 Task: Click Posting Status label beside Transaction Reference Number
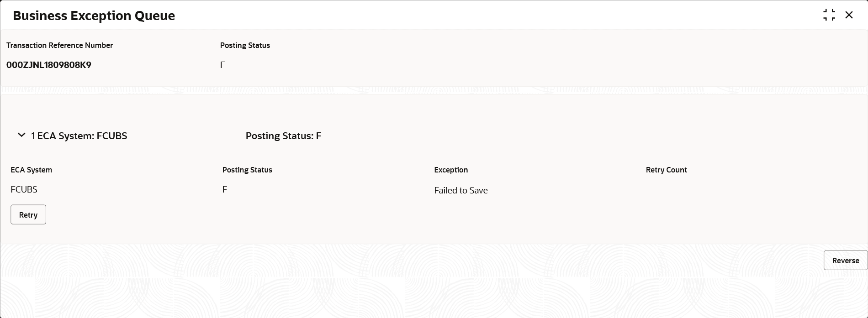pos(245,45)
